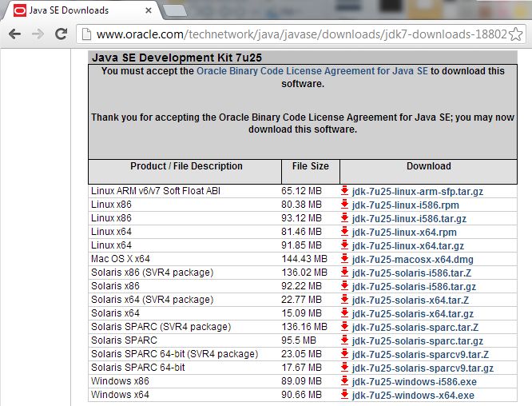Click download arrow for solaris-sparcv9.tar.Z
The height and width of the screenshot is (406, 532).
345,354
